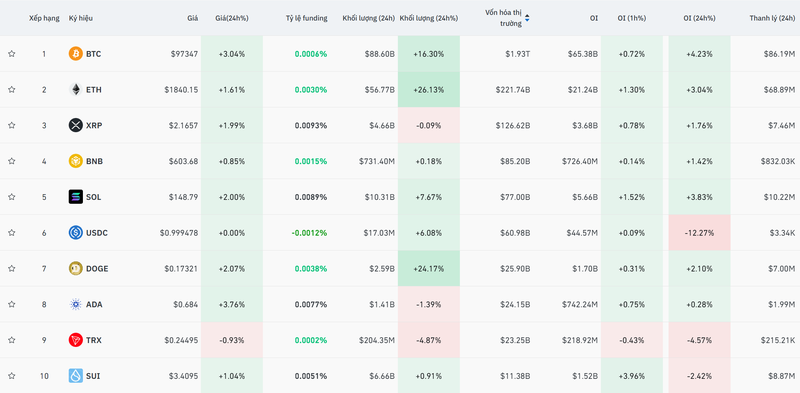
Task: Click the Bitcoin BTC coin icon
Action: pyautogui.click(x=76, y=54)
